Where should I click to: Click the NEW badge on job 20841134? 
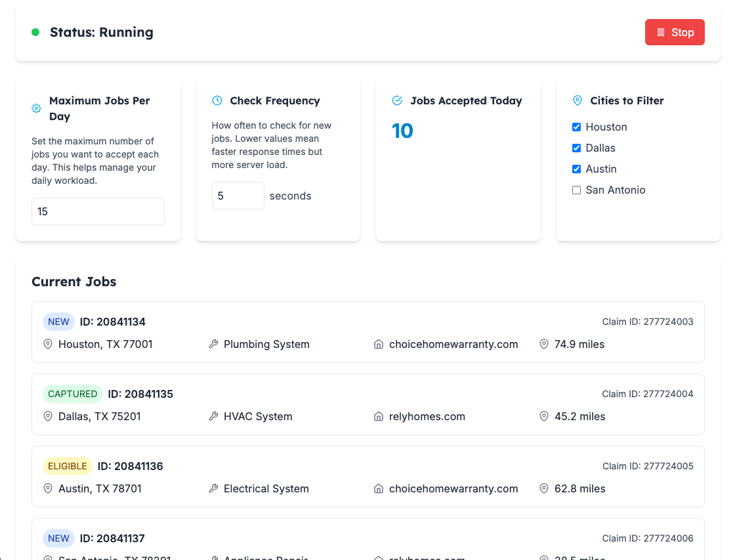[58, 322]
